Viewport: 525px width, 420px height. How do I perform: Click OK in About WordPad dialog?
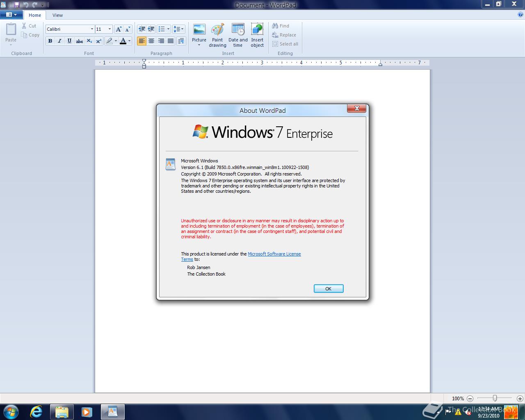[329, 289]
